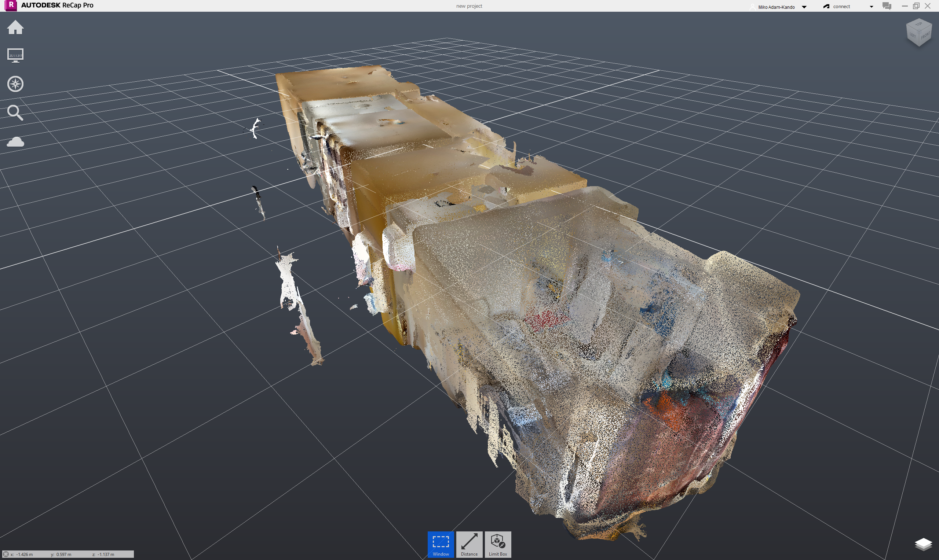
Task: Click the Miko Adam-Kando user name
Action: click(x=776, y=7)
